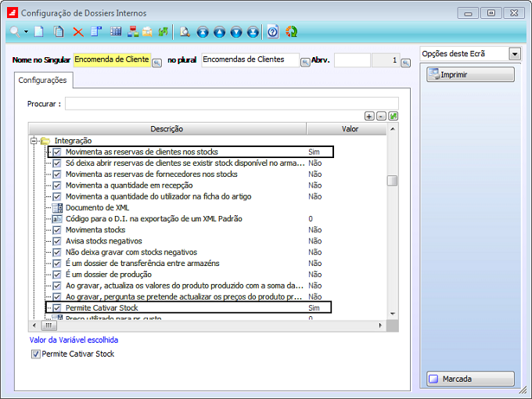Open the Opções deste Ecrã dropdown

click(x=514, y=54)
